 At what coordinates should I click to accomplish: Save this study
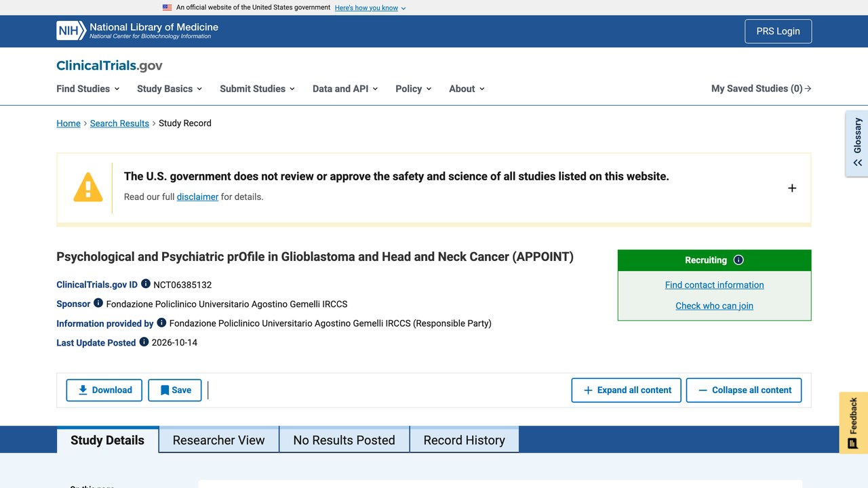(175, 390)
